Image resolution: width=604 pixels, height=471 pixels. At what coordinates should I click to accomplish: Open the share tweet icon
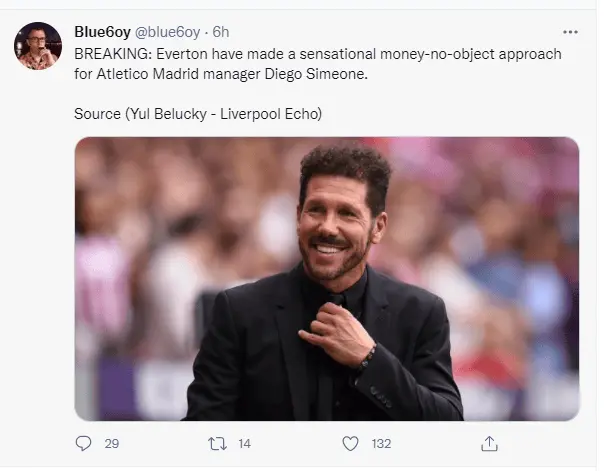[x=489, y=443]
